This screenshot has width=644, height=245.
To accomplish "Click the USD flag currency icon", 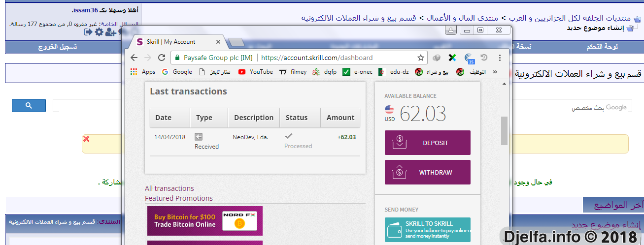I will click(x=390, y=110).
